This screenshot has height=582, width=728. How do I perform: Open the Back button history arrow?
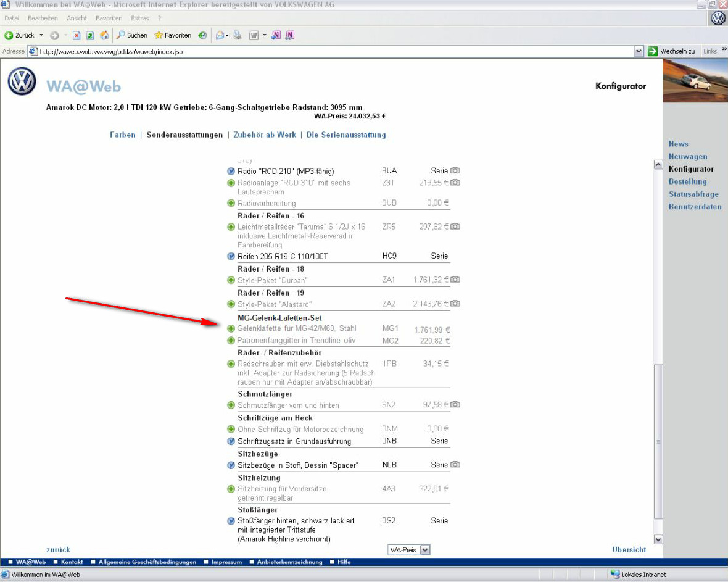tap(41, 35)
